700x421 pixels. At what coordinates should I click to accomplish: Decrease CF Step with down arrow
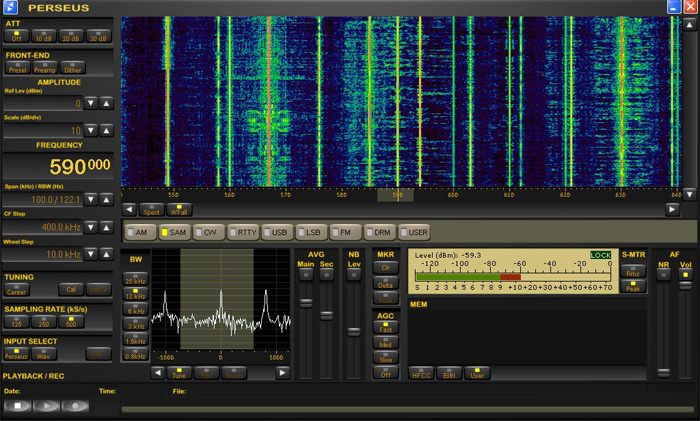pyautogui.click(x=91, y=227)
